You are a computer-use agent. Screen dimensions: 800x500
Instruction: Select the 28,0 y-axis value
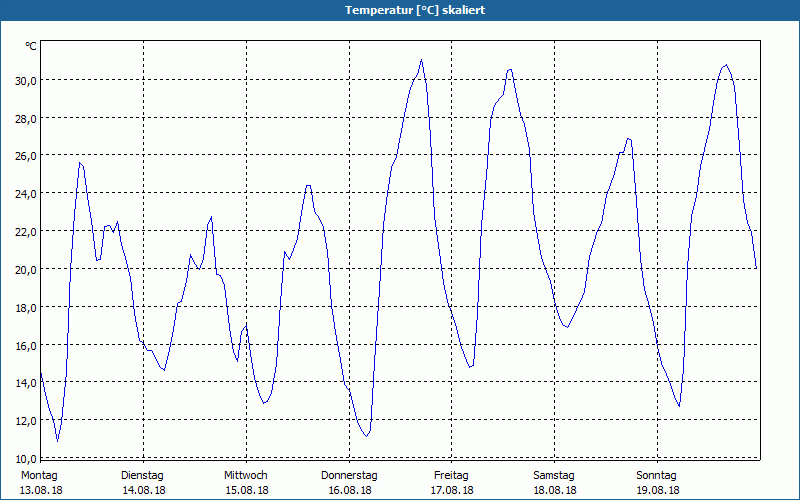pos(26,118)
